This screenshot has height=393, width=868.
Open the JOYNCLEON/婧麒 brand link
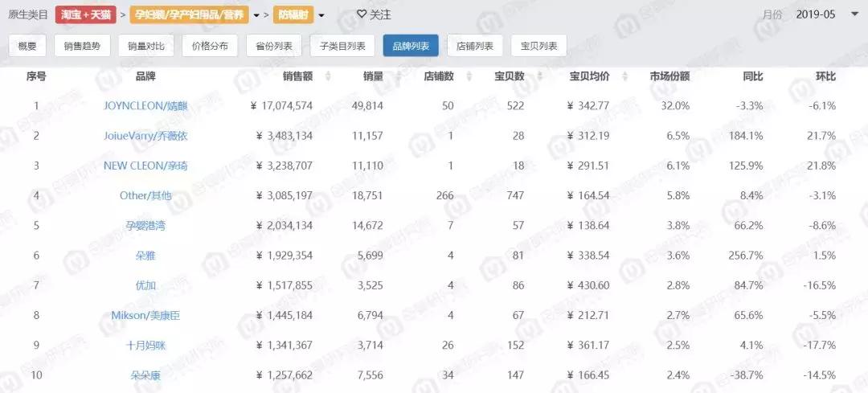145,105
